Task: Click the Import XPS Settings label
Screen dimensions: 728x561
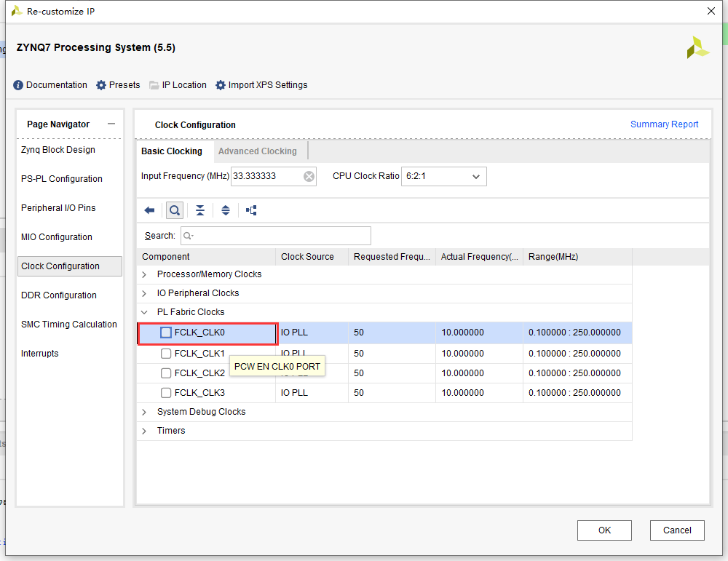Action: pos(268,85)
